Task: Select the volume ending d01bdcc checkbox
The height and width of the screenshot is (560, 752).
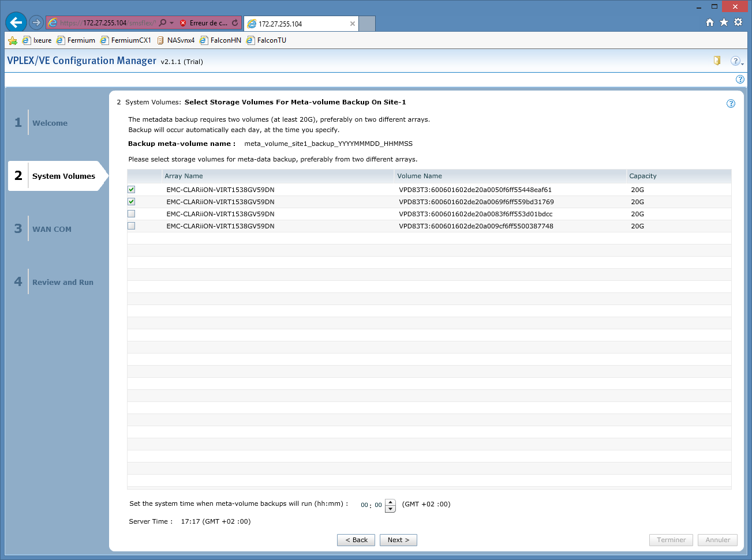Action: pos(132,214)
